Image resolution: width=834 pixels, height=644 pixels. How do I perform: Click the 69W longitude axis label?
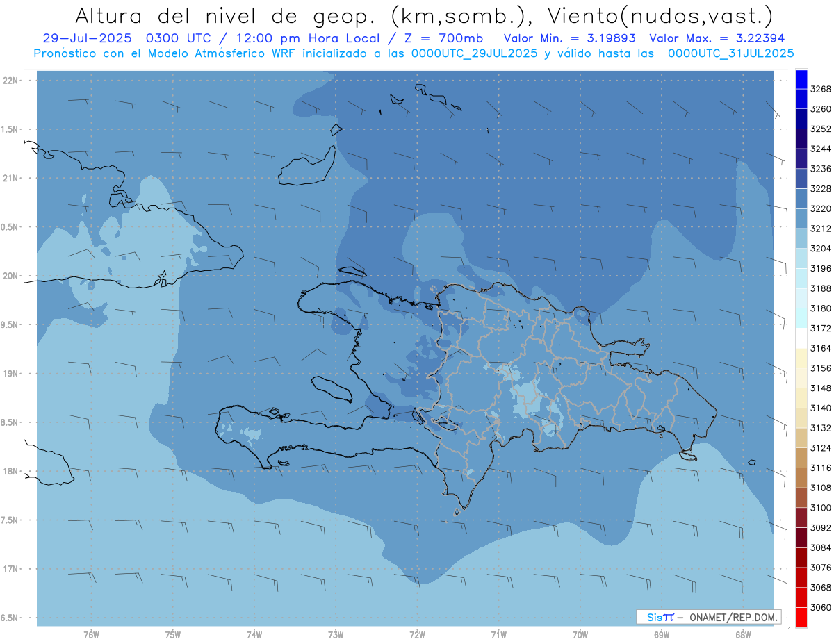(662, 635)
